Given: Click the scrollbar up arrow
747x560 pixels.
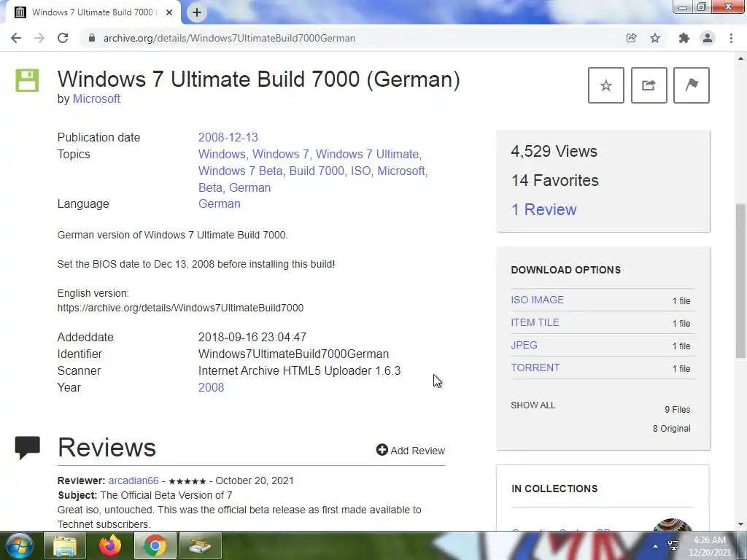Looking at the screenshot, I should pos(740,58).
